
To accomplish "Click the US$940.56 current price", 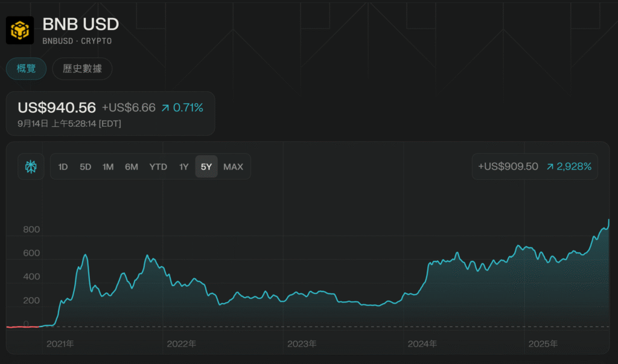I will click(x=57, y=107).
